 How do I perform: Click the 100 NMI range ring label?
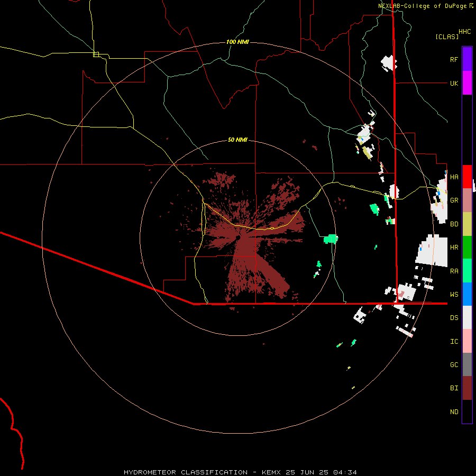point(237,42)
